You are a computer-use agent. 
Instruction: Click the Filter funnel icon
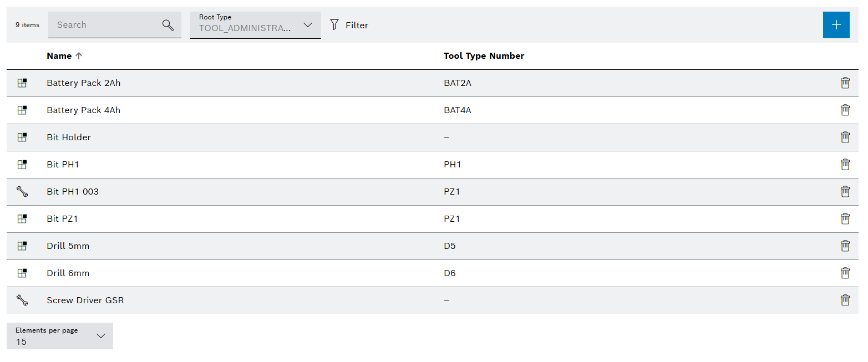point(334,24)
